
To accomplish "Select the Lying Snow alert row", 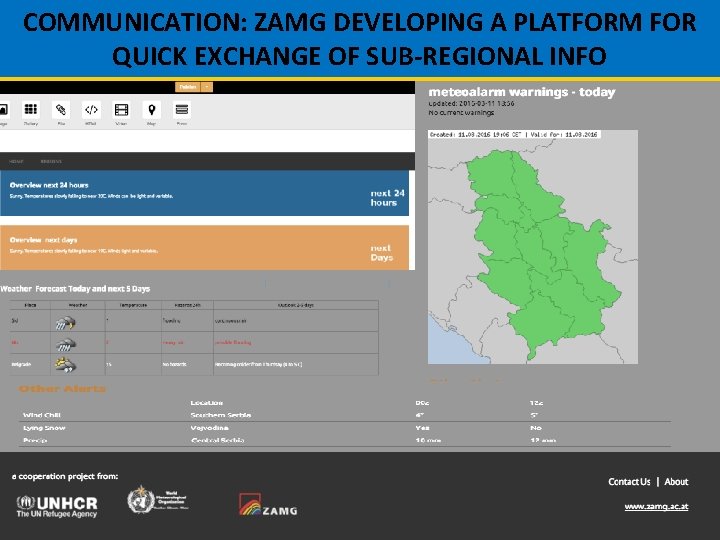I will coord(344,428).
